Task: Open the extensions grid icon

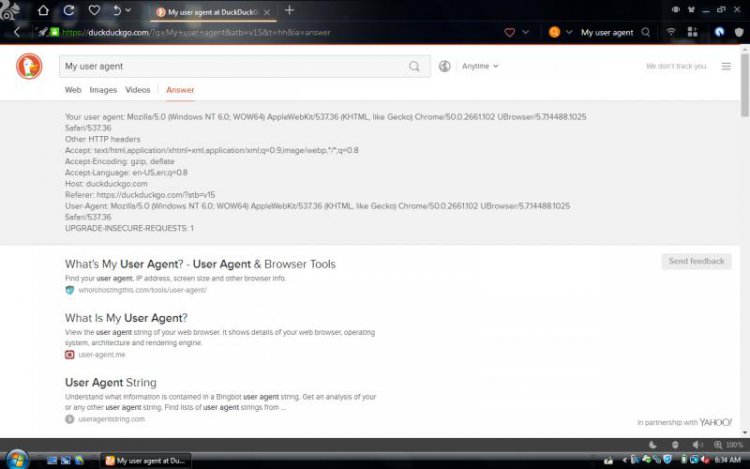Action: (692, 32)
